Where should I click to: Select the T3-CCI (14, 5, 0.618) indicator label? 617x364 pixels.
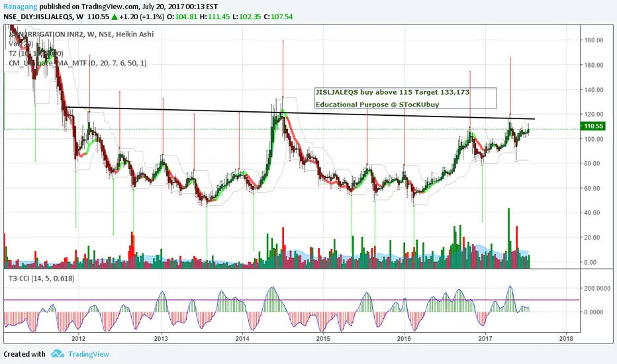(x=41, y=279)
